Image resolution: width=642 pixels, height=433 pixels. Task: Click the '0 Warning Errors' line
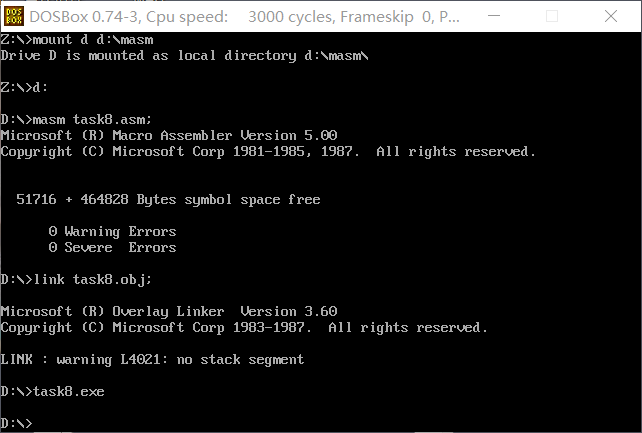pyautogui.click(x=112, y=231)
